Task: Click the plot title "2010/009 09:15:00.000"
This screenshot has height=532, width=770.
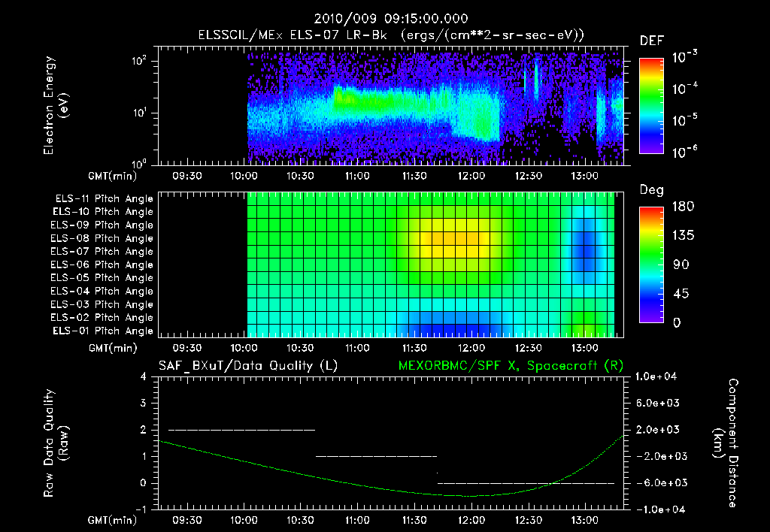Action: [x=391, y=19]
